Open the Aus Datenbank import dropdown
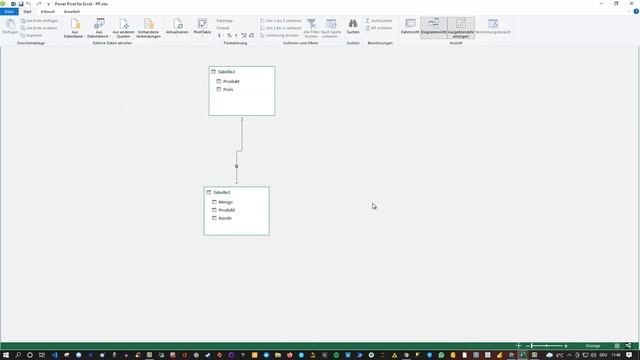Image resolution: width=640 pixels, height=360 pixels. pos(74,28)
